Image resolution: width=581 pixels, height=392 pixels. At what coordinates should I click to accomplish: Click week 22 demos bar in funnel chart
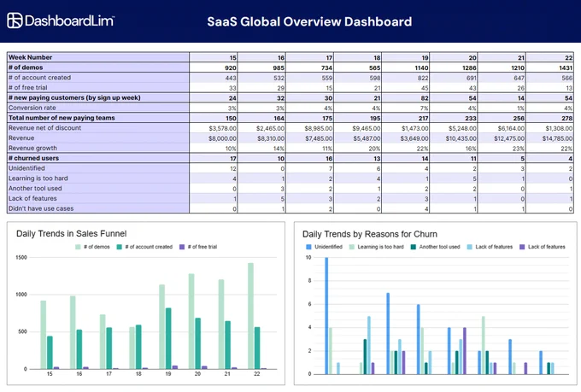click(251, 316)
